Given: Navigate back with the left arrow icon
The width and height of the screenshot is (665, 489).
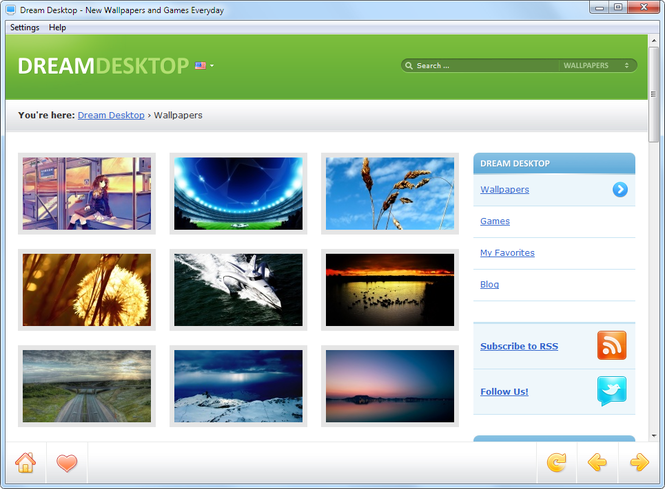Looking at the screenshot, I should coord(597,462).
